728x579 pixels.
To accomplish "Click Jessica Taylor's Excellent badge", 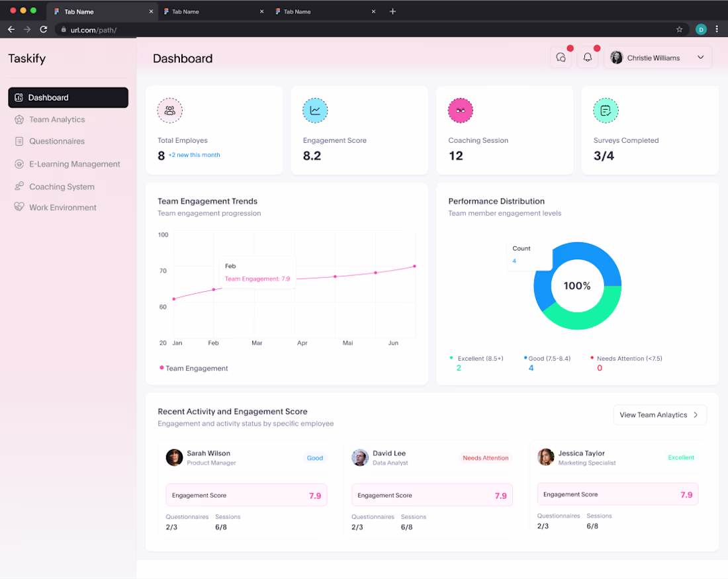I will tap(681, 457).
